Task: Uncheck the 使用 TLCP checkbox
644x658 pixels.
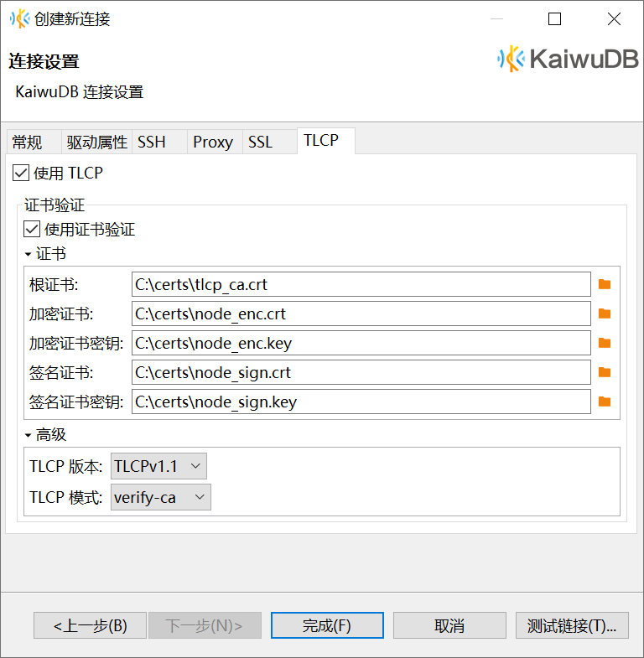Action: tap(21, 174)
